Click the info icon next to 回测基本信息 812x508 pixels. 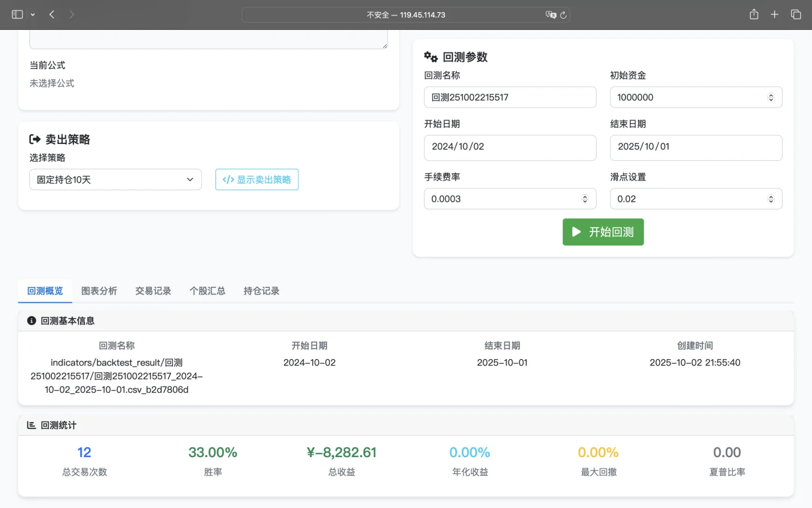click(31, 320)
